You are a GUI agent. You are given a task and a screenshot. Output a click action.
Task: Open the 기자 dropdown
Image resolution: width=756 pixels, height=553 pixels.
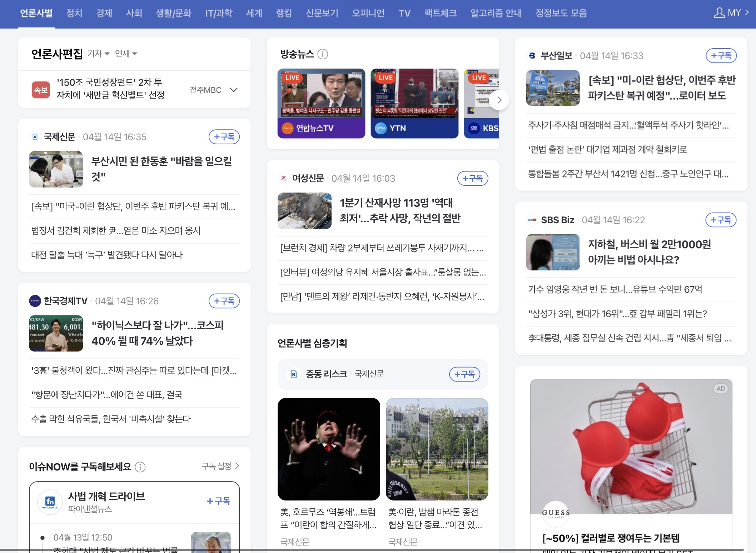pos(98,54)
